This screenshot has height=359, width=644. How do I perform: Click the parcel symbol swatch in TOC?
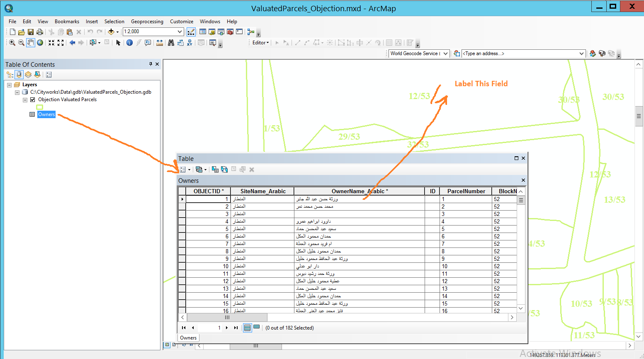tap(40, 107)
